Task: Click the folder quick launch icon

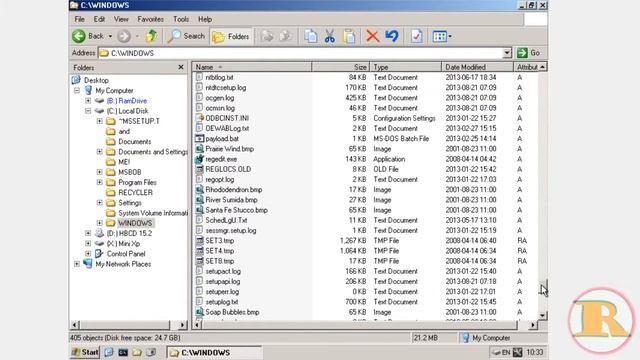Action: click(137, 353)
